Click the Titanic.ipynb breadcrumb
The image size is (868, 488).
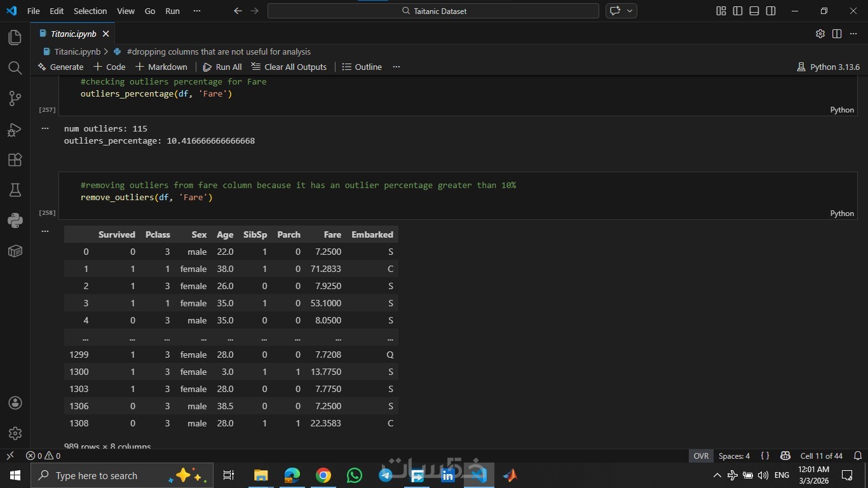pos(72,51)
